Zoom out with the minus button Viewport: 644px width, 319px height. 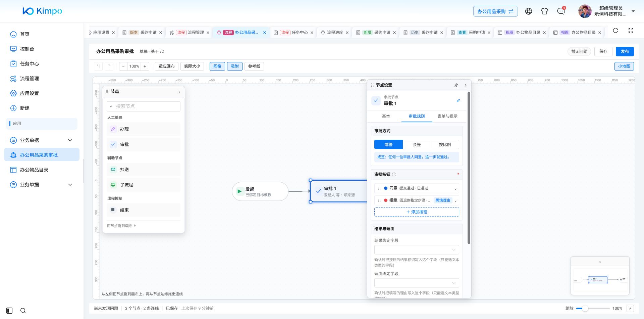[x=123, y=66]
